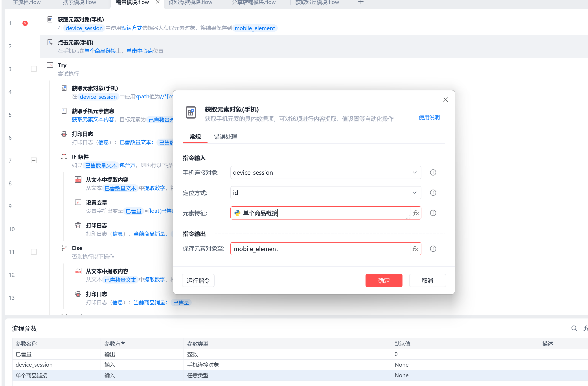Click search icon in 流程参数 panel
The width and height of the screenshot is (588, 386).
574,328
